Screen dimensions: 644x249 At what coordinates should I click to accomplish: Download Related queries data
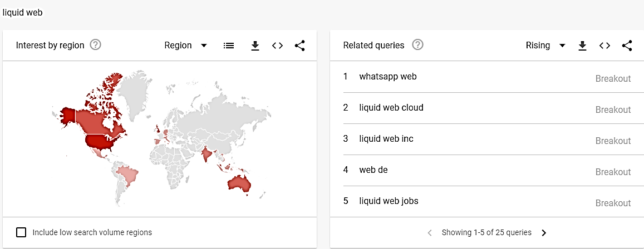[x=582, y=46]
